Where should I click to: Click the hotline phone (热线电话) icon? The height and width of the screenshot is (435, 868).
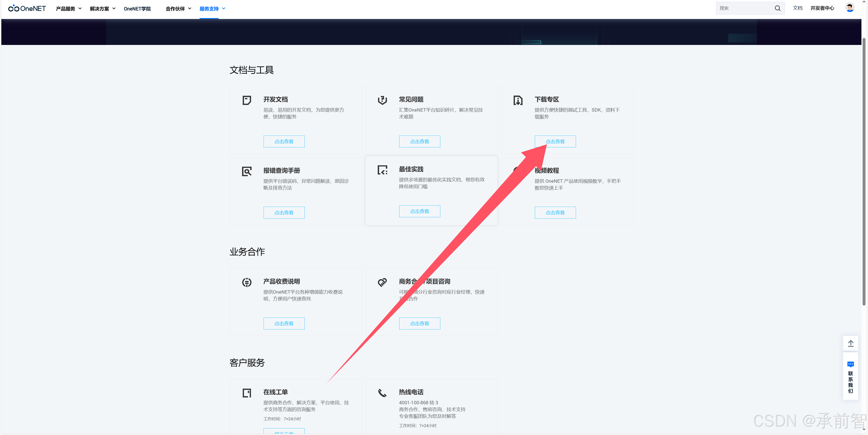(x=382, y=393)
